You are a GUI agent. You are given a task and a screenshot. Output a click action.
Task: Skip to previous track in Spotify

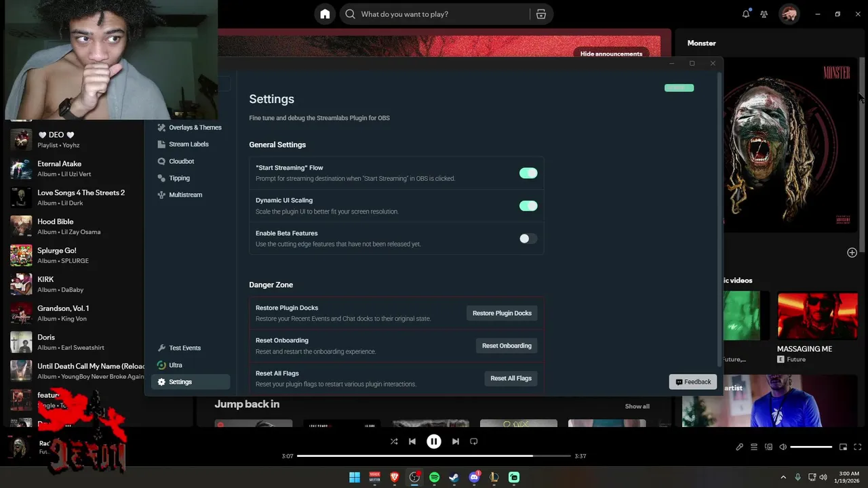click(412, 441)
